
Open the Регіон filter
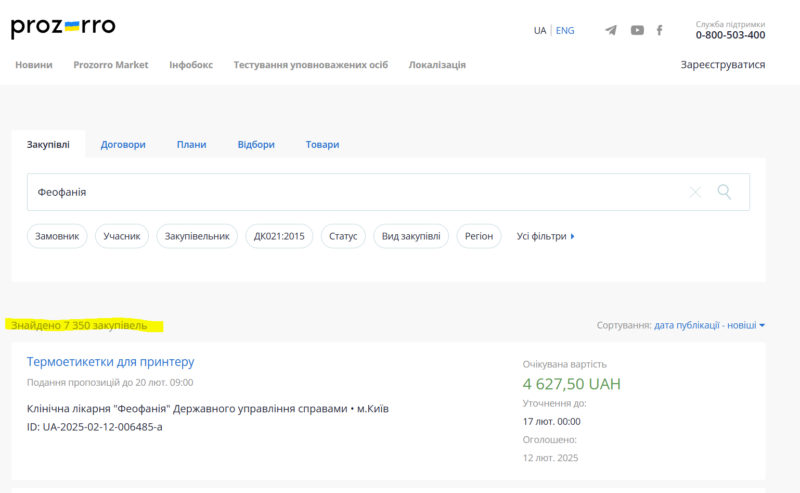pos(479,236)
